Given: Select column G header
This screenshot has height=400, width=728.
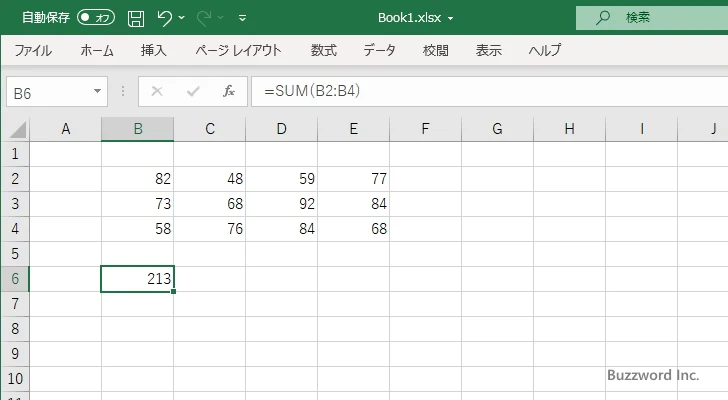Looking at the screenshot, I should pos(497,129).
